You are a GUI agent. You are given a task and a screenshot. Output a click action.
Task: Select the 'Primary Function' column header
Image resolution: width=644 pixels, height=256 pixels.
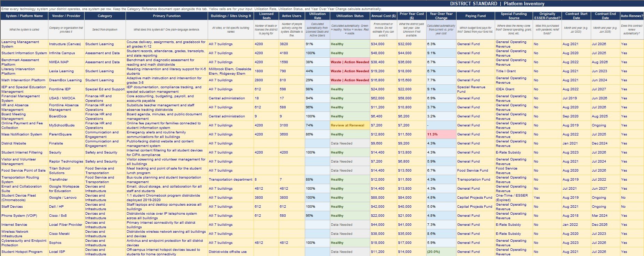click(167, 16)
